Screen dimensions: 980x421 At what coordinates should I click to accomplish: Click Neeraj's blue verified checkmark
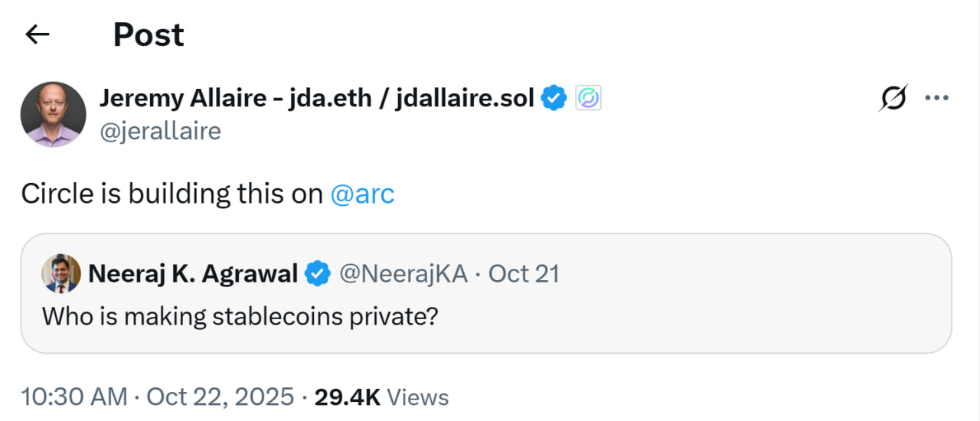(318, 273)
